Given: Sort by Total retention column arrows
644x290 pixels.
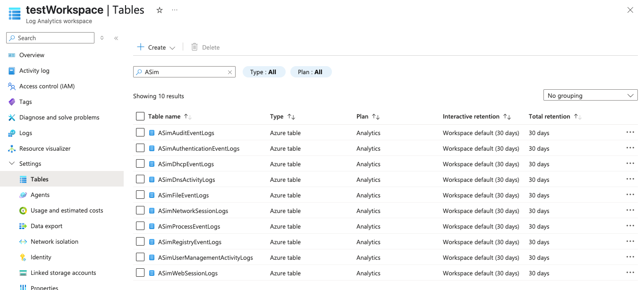Looking at the screenshot, I should pyautogui.click(x=578, y=117).
